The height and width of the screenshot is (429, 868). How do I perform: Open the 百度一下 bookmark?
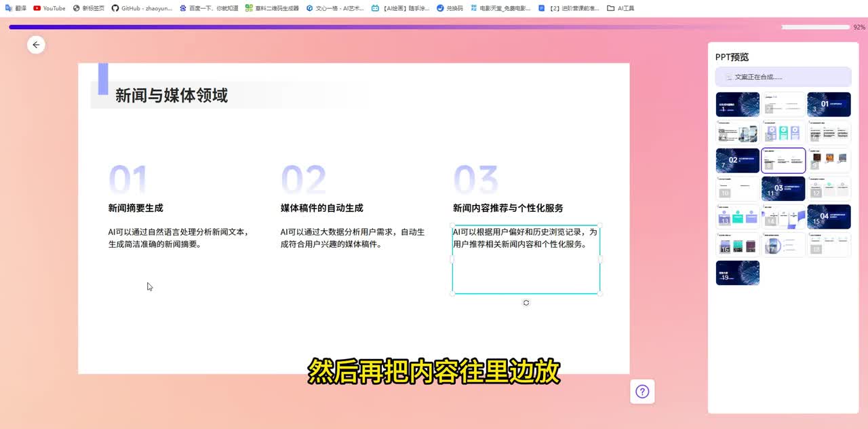[x=208, y=8]
